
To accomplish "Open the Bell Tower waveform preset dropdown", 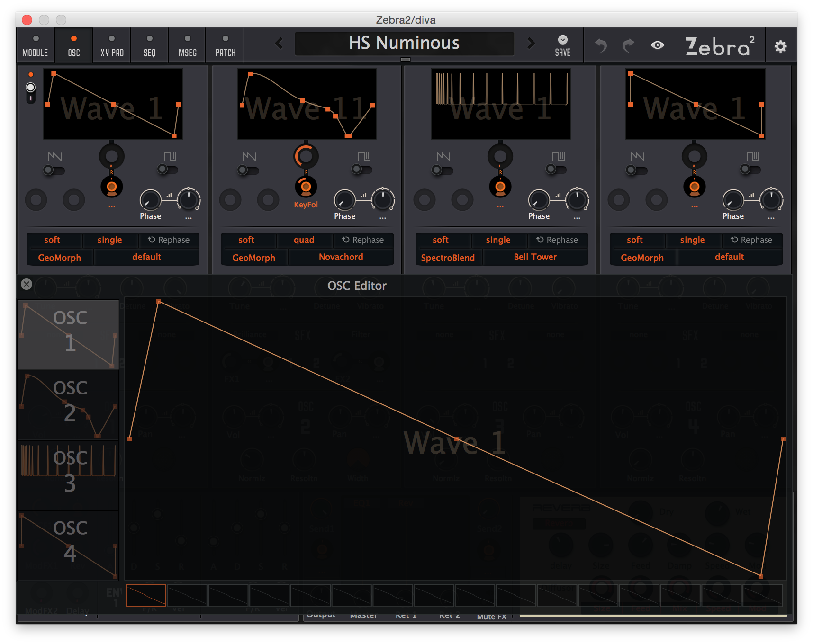I will 535,257.
